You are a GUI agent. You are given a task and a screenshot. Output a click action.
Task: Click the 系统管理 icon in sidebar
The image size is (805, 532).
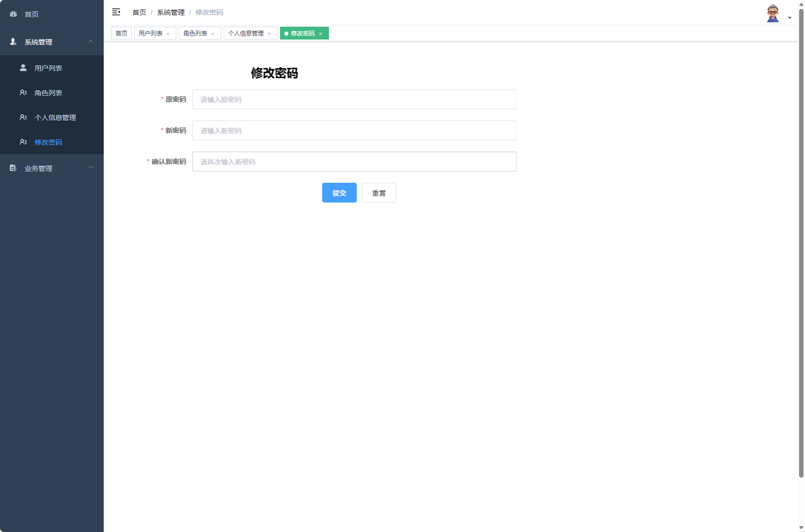[x=12, y=41]
